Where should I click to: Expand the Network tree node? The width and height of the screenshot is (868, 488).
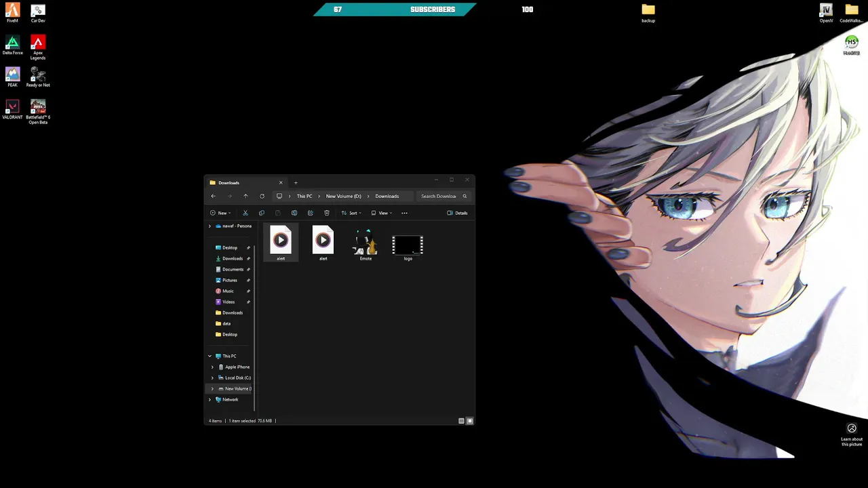(x=210, y=399)
